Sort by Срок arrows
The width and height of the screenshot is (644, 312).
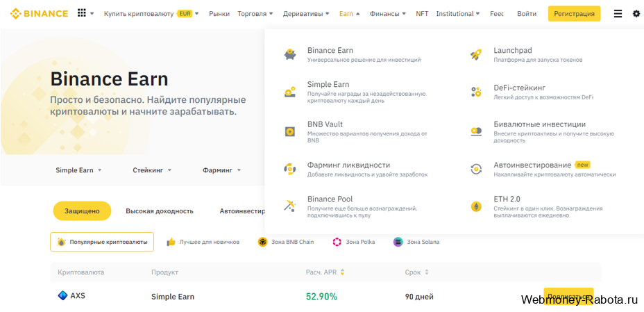point(427,272)
